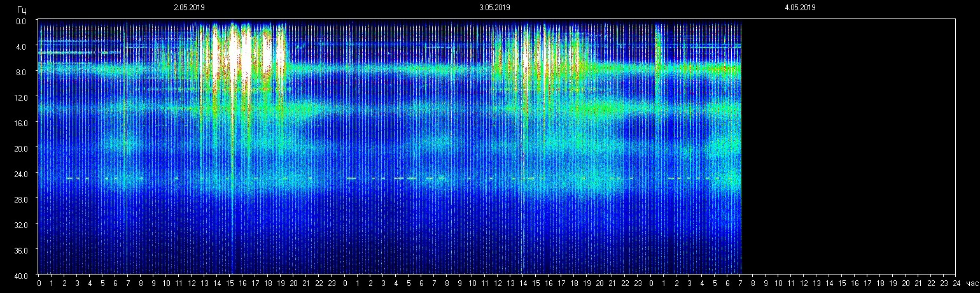This screenshot has height=293, width=980.
Task: Click the empty black area of 4.05.2019
Action: 846,146
